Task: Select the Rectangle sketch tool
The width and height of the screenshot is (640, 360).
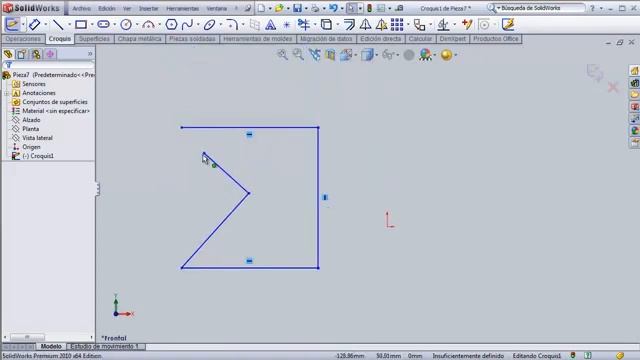Action: point(81,25)
